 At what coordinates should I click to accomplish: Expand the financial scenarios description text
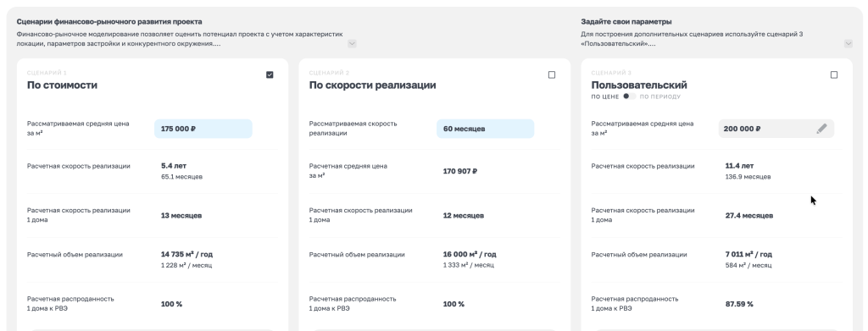point(352,44)
